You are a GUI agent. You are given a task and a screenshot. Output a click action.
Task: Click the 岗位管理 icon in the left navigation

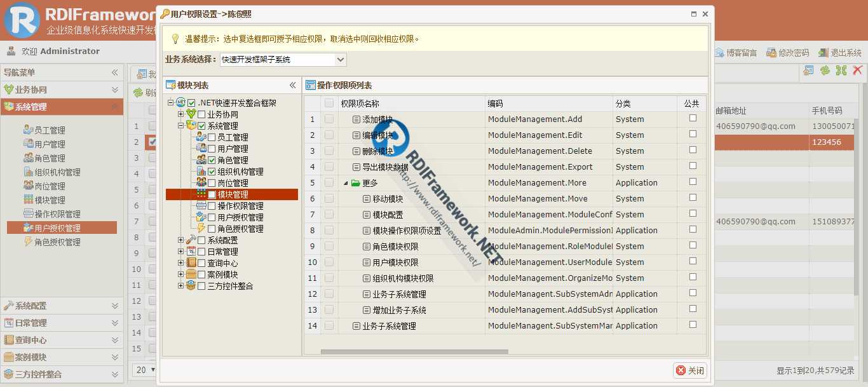28,186
